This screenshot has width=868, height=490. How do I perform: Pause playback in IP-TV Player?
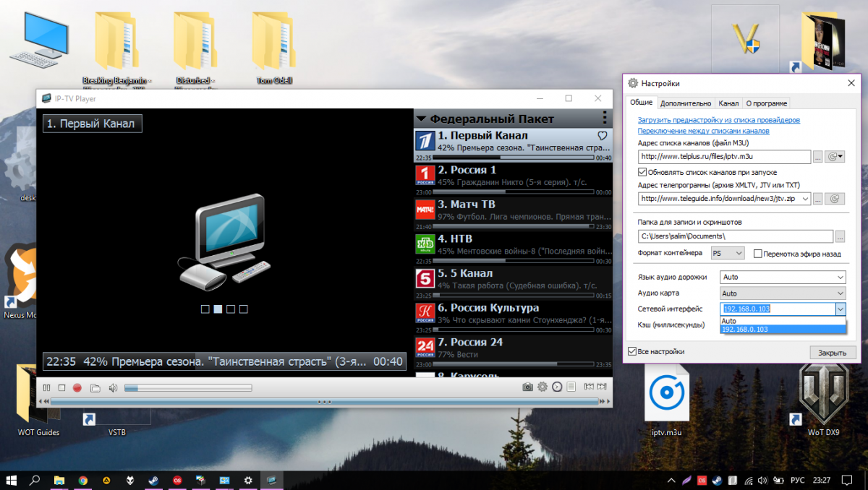pos(47,388)
